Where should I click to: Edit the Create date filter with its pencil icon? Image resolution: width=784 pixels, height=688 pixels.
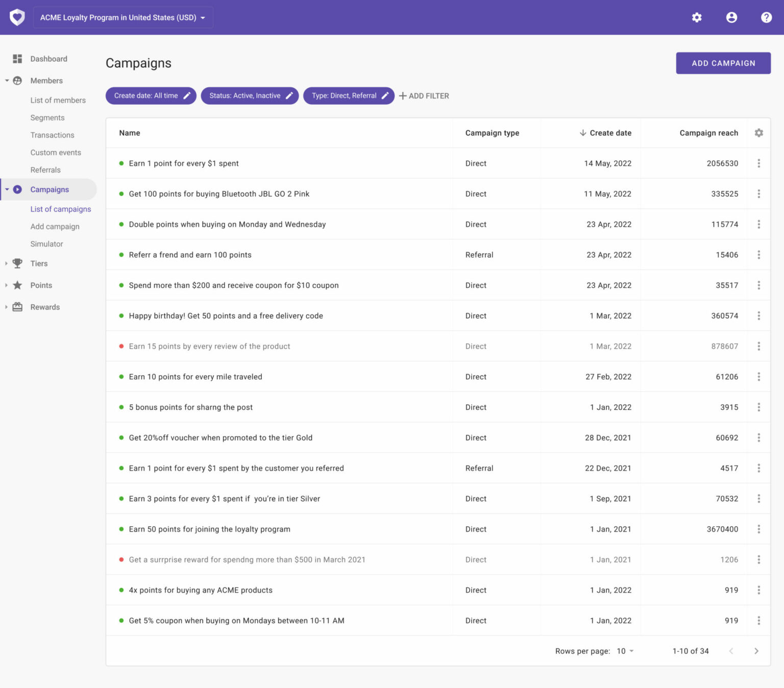click(x=187, y=95)
